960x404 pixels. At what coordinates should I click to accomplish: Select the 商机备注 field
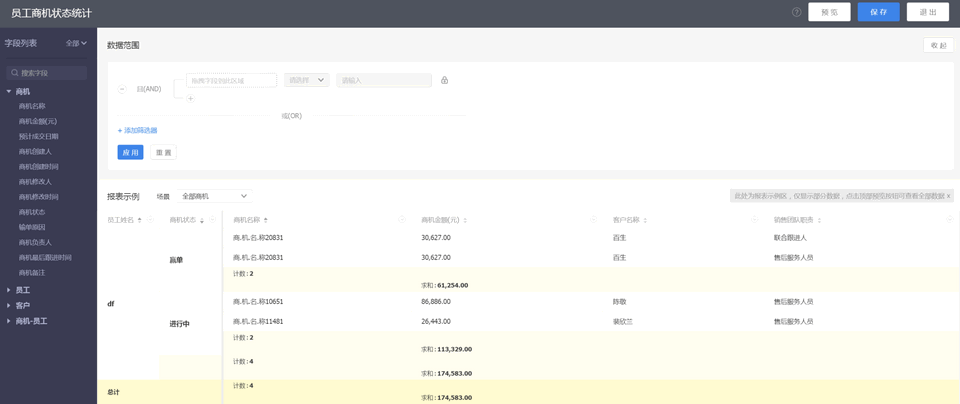click(x=32, y=273)
